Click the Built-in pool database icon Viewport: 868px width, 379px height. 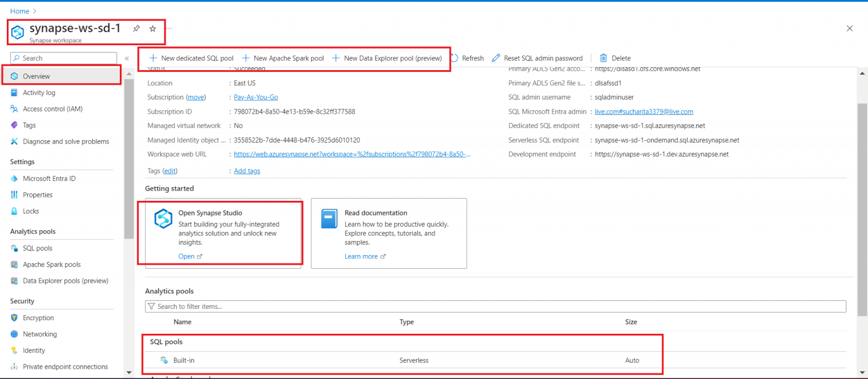pyautogui.click(x=164, y=360)
